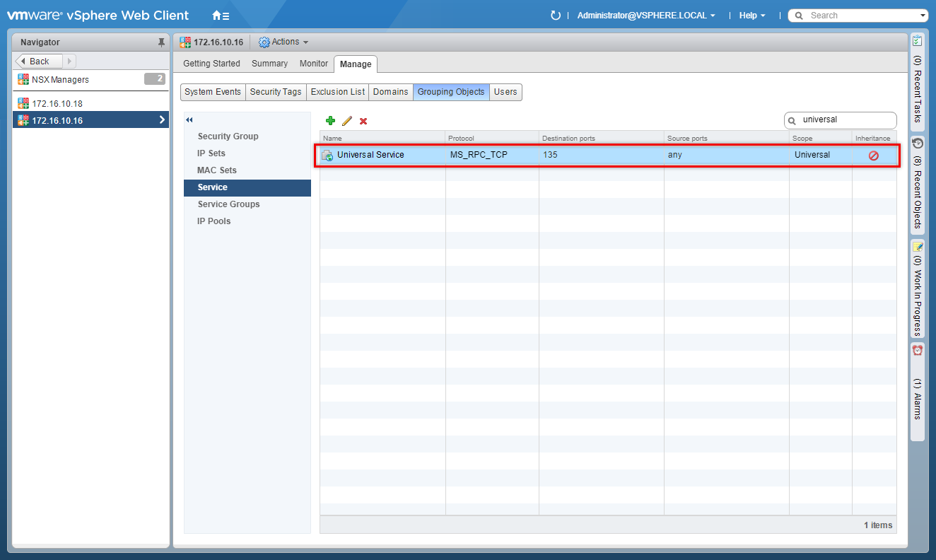
Task: Click the green plus add service icon
Action: pyautogui.click(x=330, y=121)
